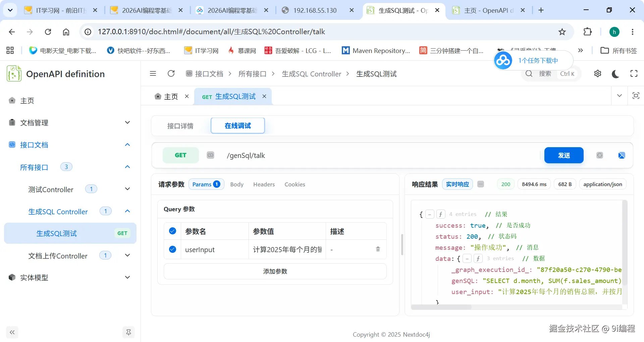Open the 所有书签 bookmarks folder
This screenshot has width=644, height=342.
(x=619, y=51)
